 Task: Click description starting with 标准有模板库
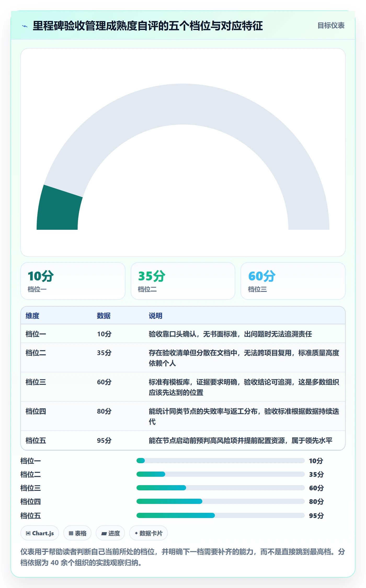pos(244,387)
